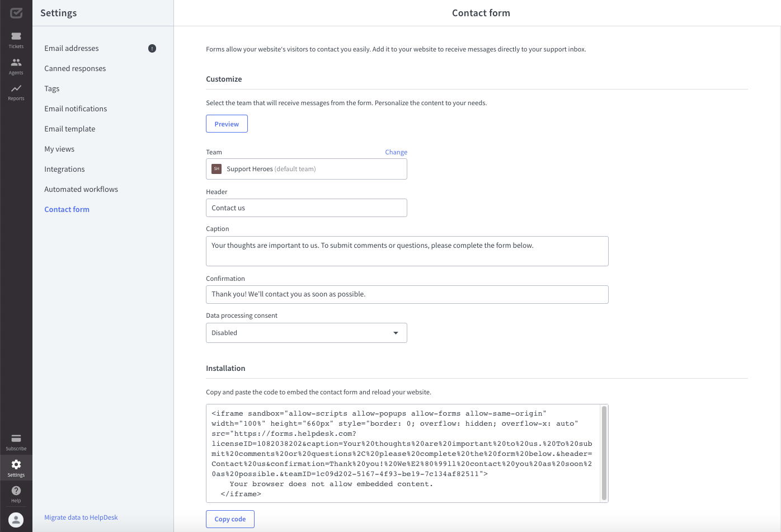Preview the contact form
Viewport: 781px width, 532px height.
[227, 124]
